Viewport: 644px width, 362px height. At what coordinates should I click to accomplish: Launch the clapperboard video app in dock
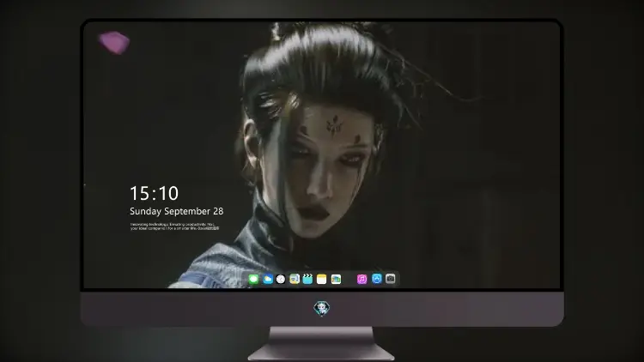[307, 279]
